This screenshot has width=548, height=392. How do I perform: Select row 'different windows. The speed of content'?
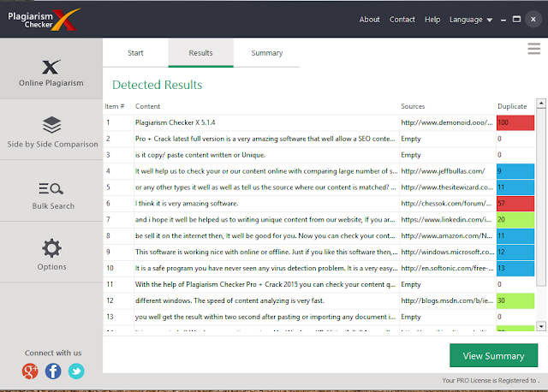pyautogui.click(x=319, y=300)
